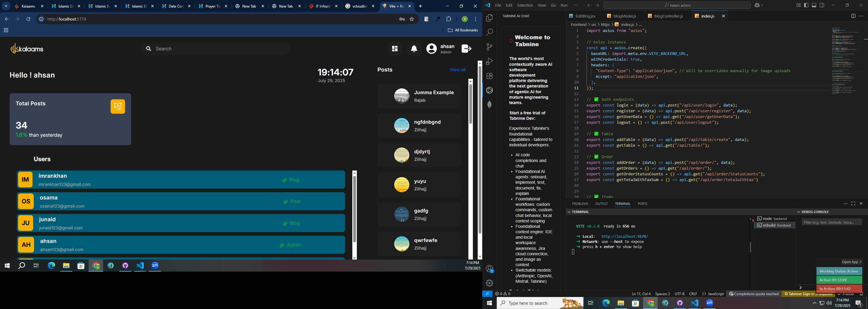The image size is (868, 309).
Task: Open the Search view in VS Code activity bar
Action: click(489, 32)
